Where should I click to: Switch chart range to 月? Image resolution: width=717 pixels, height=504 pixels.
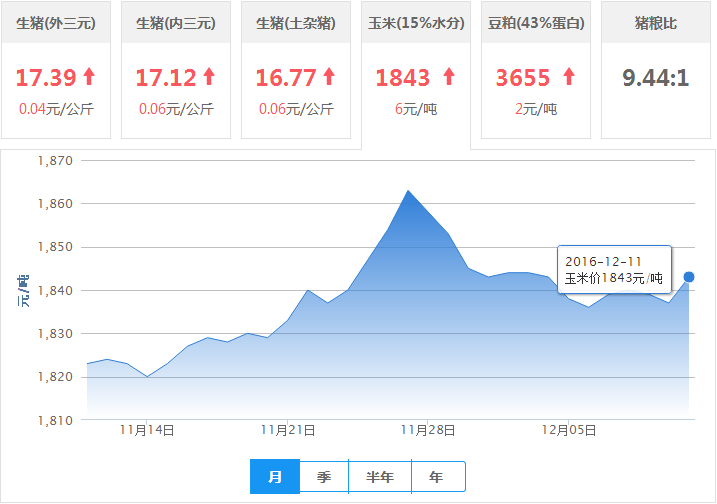(x=275, y=477)
